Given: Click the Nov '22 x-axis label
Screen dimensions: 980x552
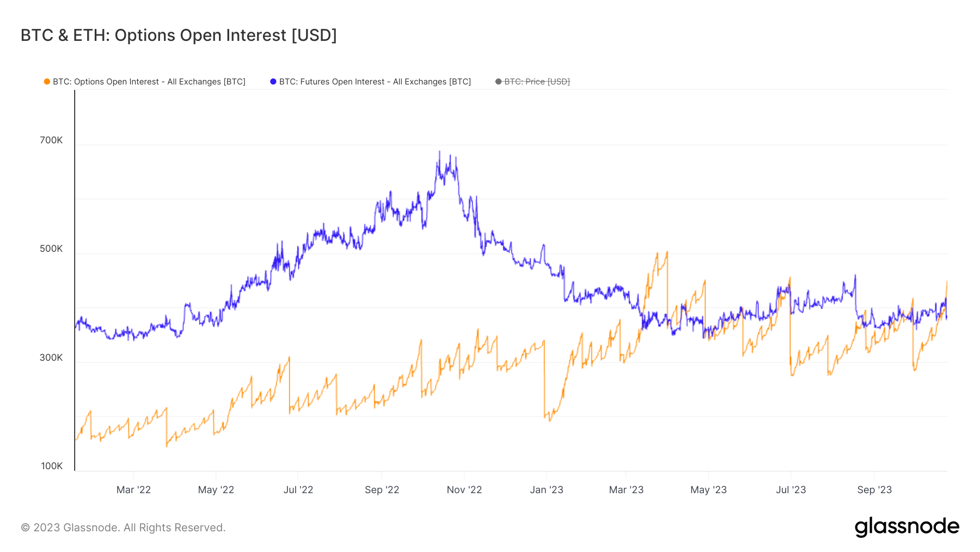Looking at the screenshot, I should 464,490.
